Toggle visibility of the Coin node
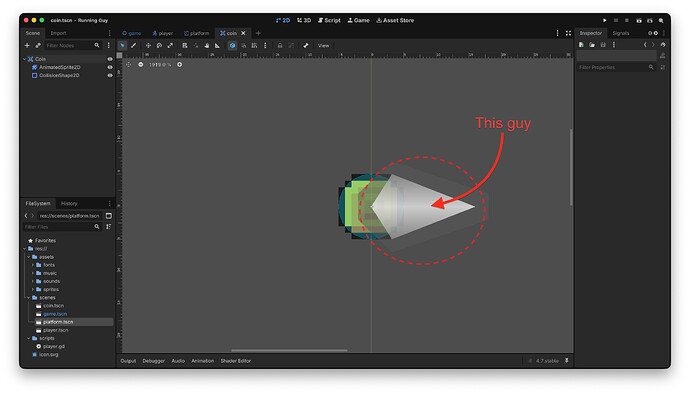 pyautogui.click(x=110, y=59)
